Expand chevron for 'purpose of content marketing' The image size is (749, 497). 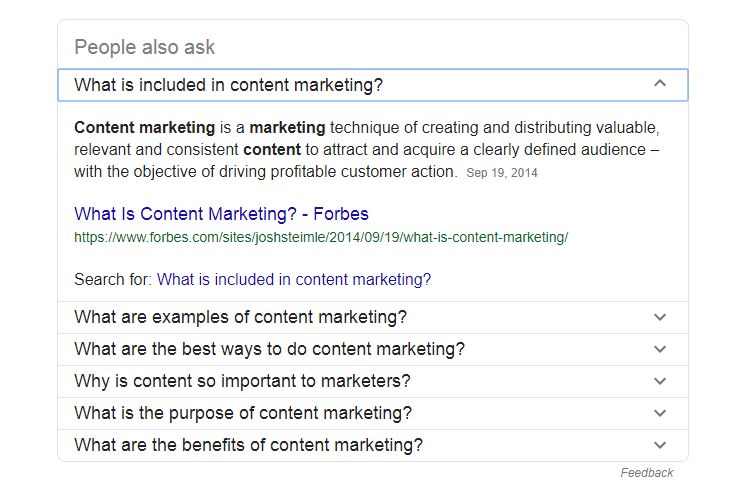click(660, 413)
